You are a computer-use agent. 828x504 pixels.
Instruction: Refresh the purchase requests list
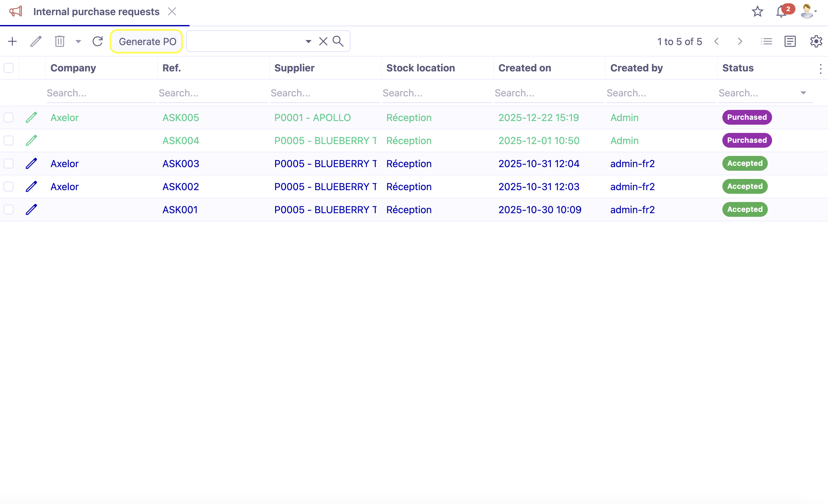click(x=97, y=41)
